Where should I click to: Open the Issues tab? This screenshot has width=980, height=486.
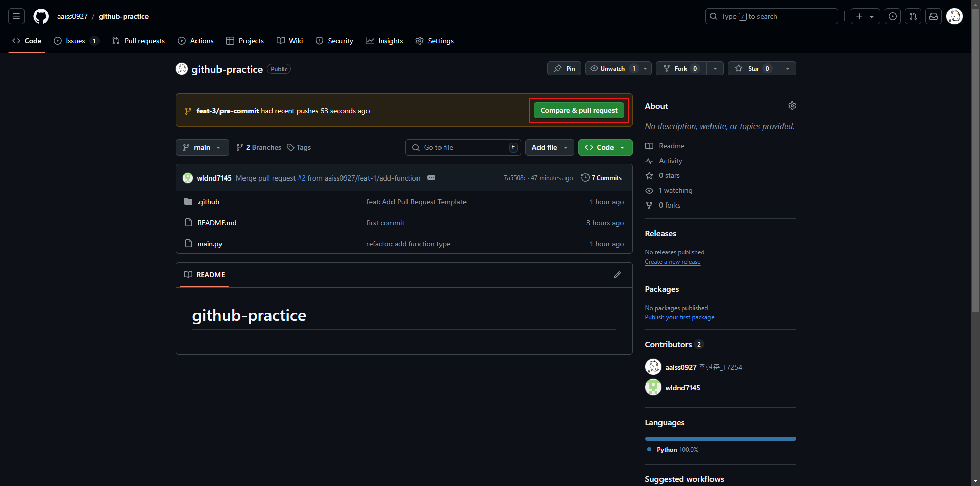(76, 41)
